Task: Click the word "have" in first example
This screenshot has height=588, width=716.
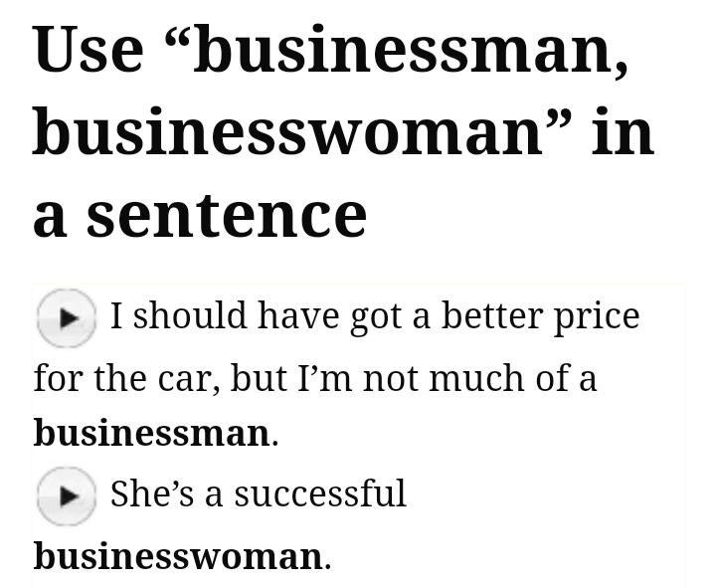Action: 299,316
